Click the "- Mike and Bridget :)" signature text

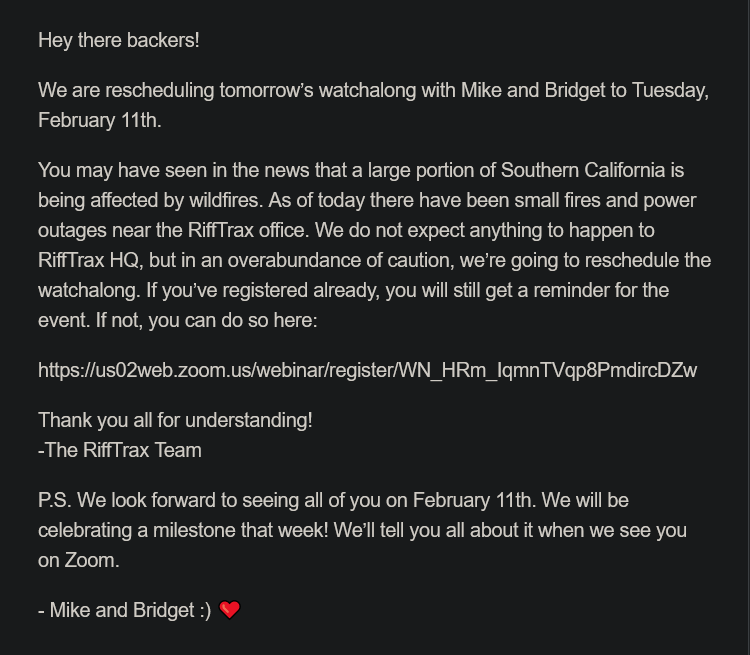click(124, 610)
